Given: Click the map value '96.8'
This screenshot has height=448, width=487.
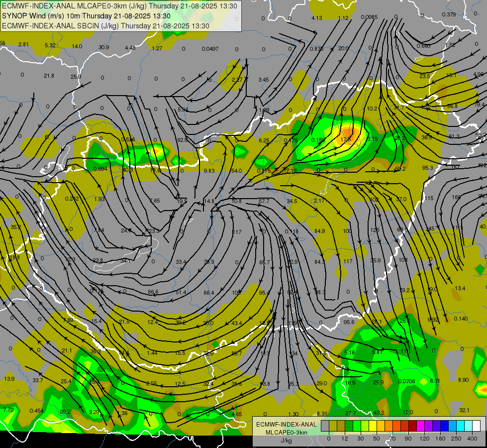Looking at the screenshot, I should point(452,106).
